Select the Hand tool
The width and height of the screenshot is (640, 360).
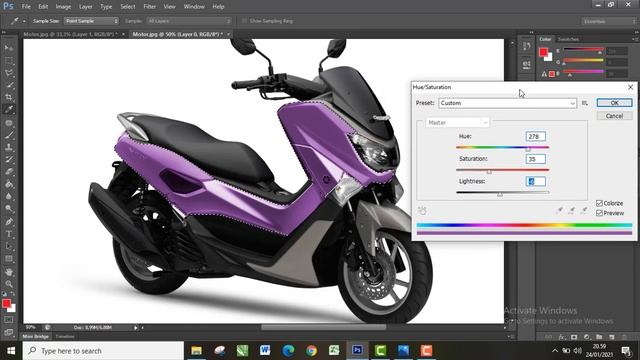[x=9, y=272]
